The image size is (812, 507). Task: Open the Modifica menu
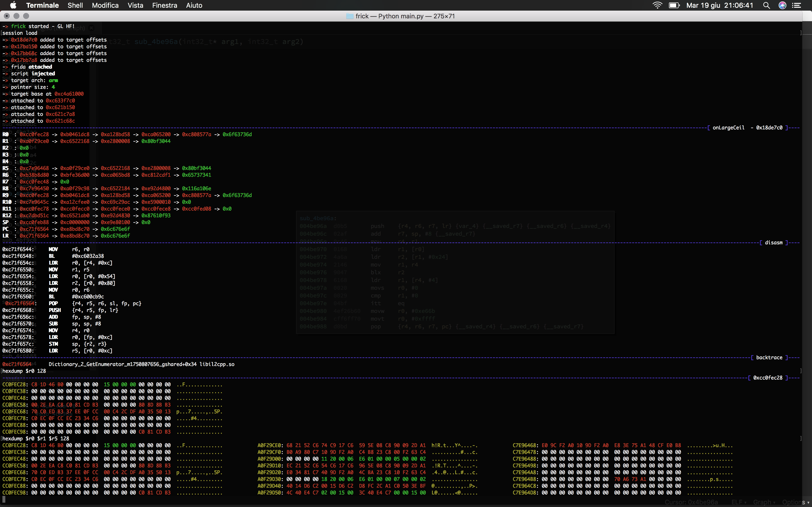point(105,5)
